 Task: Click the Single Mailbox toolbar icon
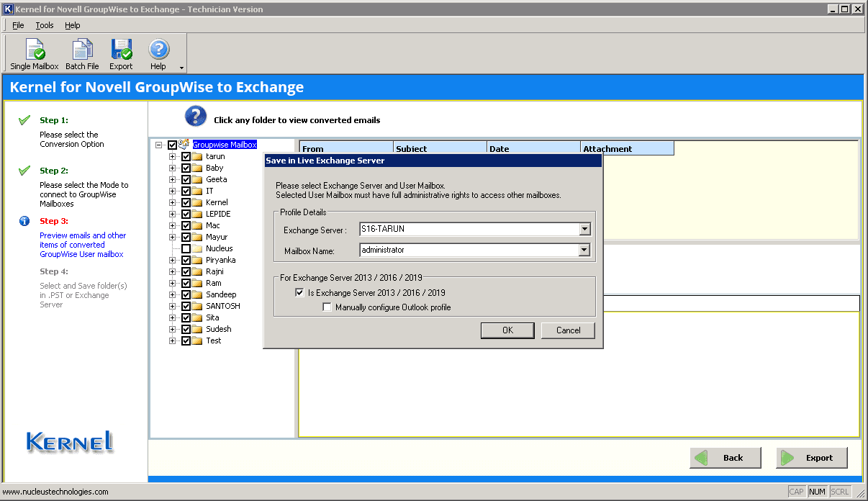point(35,50)
